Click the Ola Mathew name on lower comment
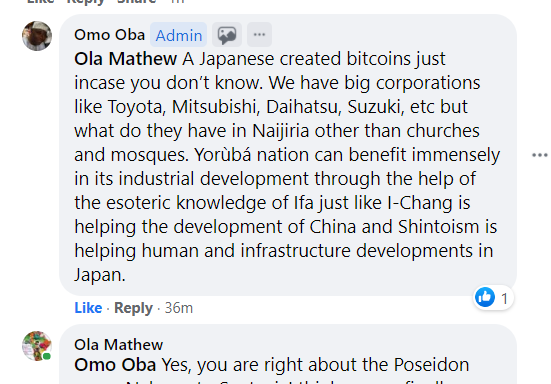 click(x=118, y=345)
